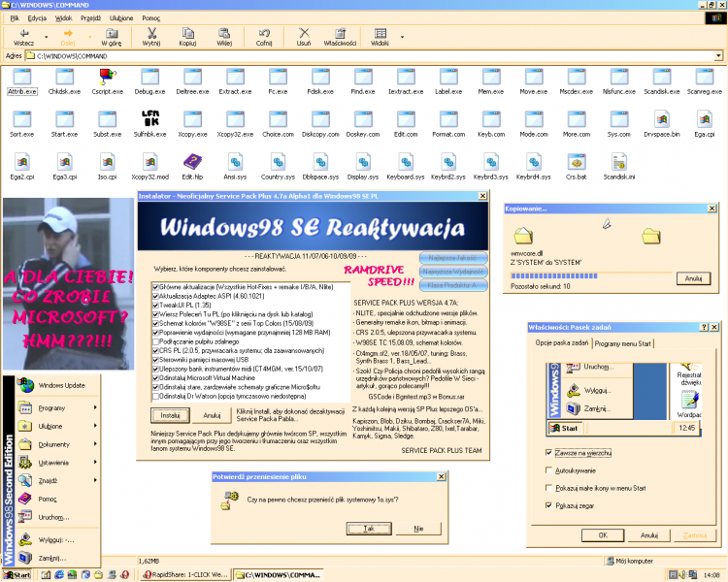Select the Xcopy32.mod file icon

[149, 162]
